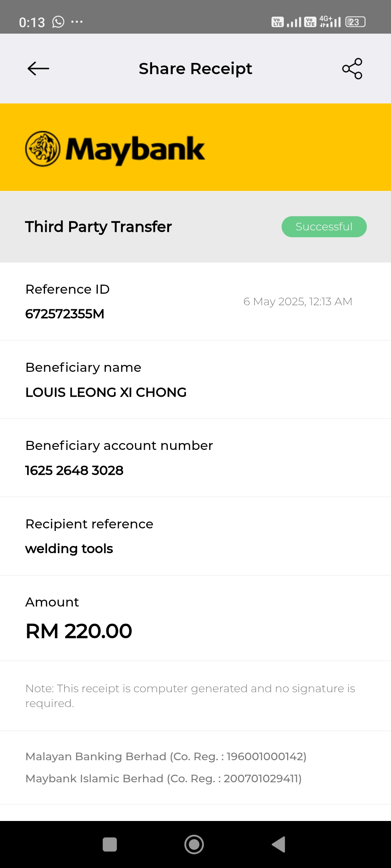Tap the share receipt icon
Screen dimensions: 391x868
coord(352,68)
